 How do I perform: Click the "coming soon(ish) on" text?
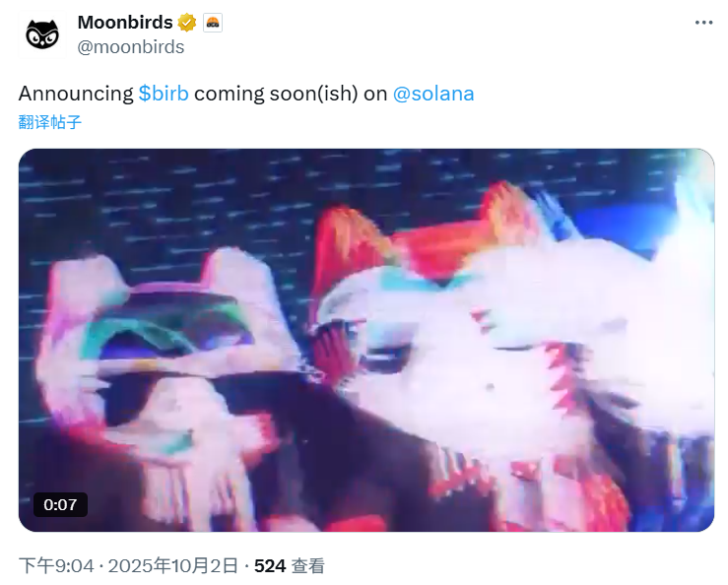pos(291,94)
